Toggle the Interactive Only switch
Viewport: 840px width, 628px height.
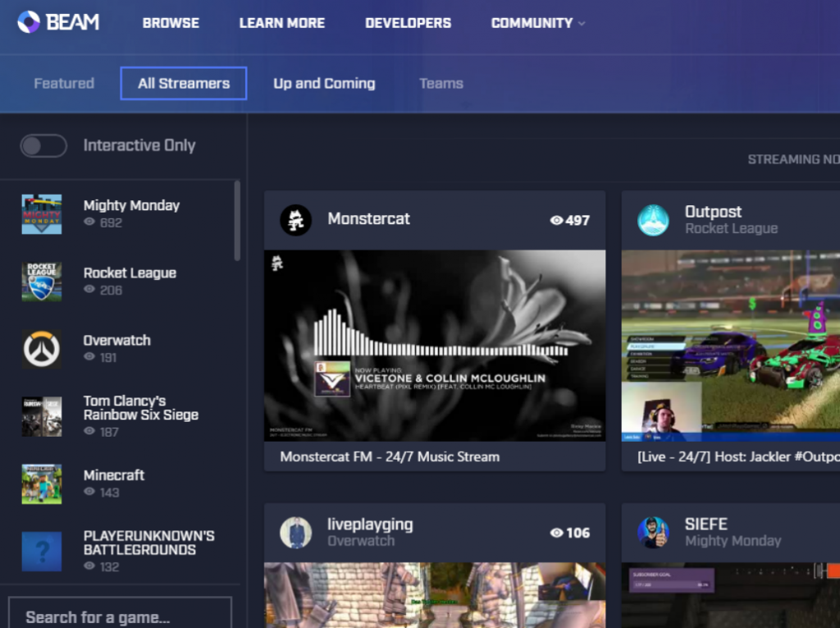coord(43,145)
